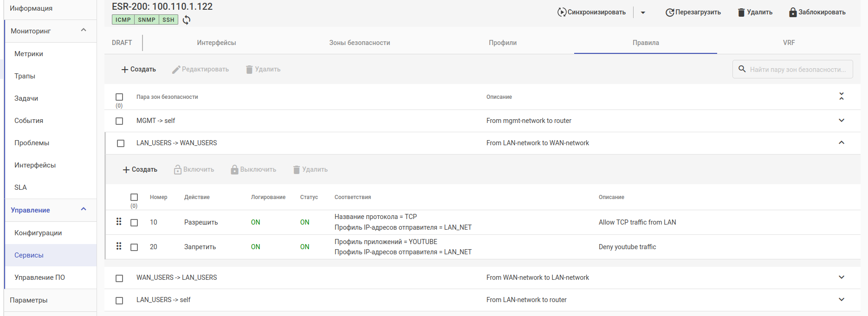Focus the security zone pair search field
Screen dimensions: 868x316
(x=797, y=70)
